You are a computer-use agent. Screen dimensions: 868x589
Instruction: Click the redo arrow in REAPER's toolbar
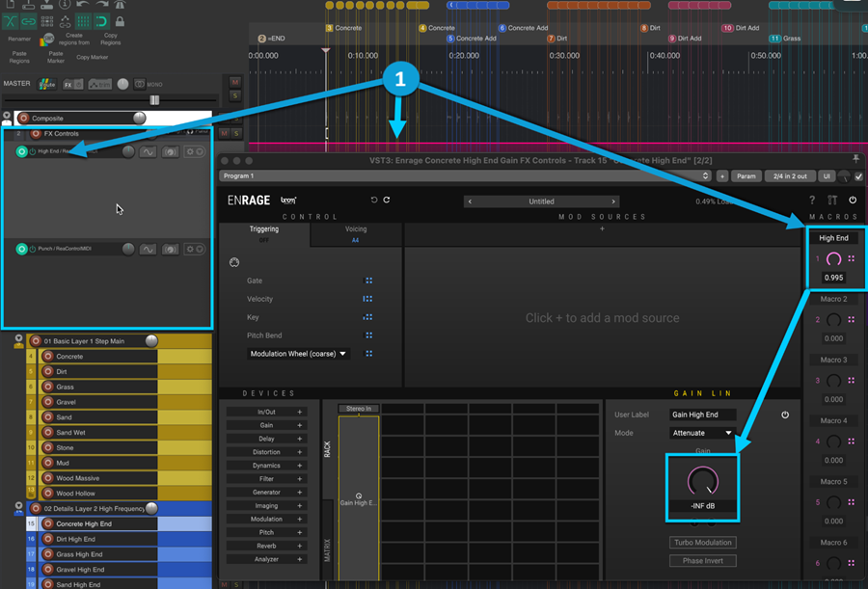point(102,5)
